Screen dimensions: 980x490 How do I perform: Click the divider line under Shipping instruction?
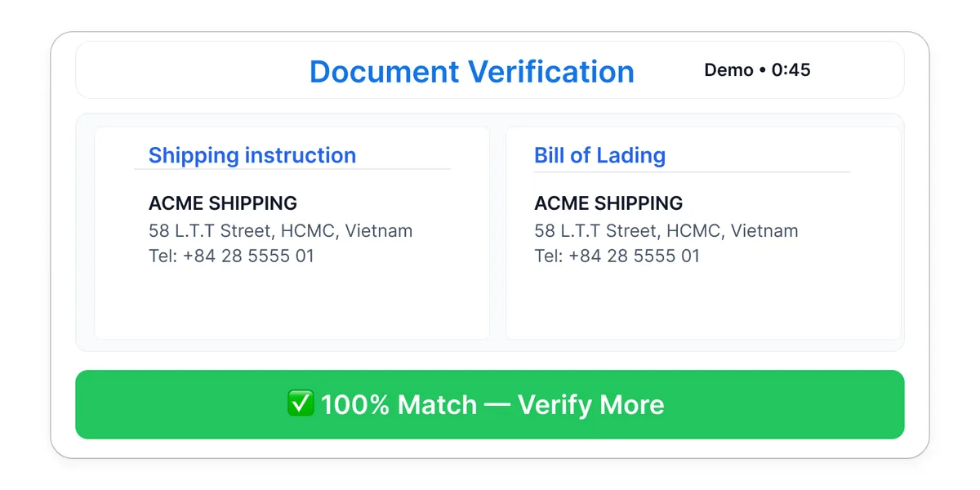pos(292,169)
